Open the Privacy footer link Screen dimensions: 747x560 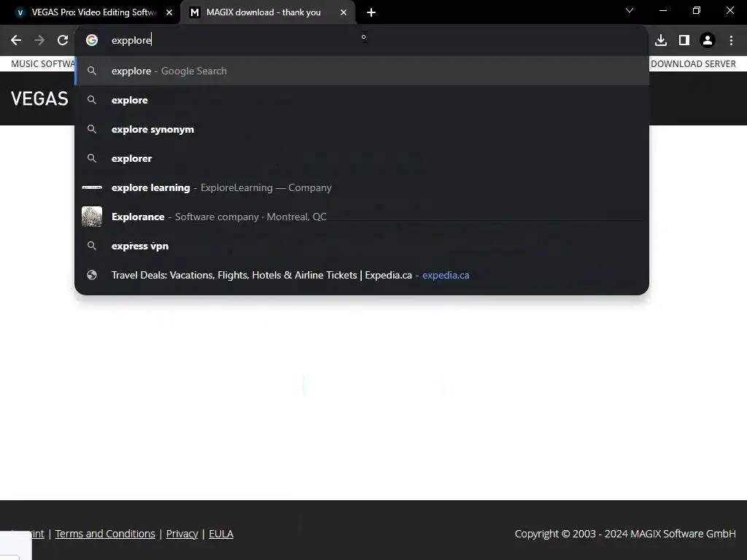coord(182,534)
